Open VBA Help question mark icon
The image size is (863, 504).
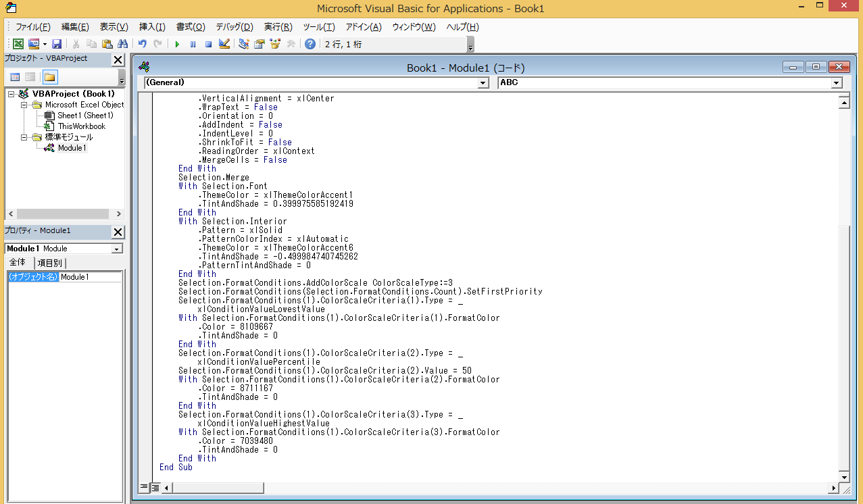310,44
